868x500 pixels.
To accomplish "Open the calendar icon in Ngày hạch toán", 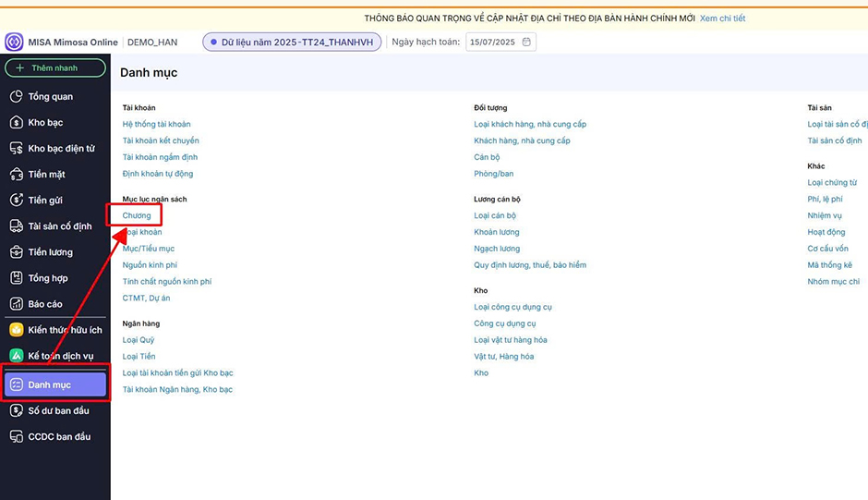I will click(526, 43).
